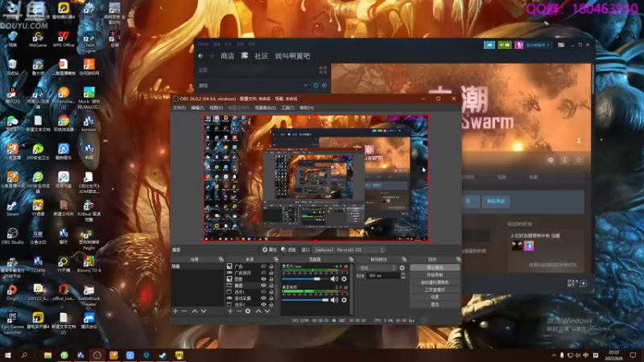The image size is (644, 362).
Task: Open Steam announcements megaphone icon
Action: [x=489, y=45]
